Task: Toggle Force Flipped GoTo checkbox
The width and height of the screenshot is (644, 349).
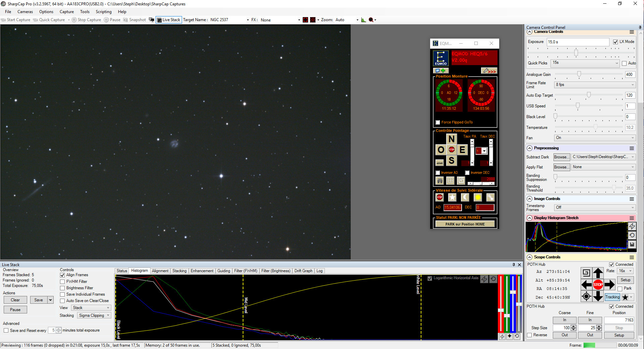Action: (x=438, y=122)
